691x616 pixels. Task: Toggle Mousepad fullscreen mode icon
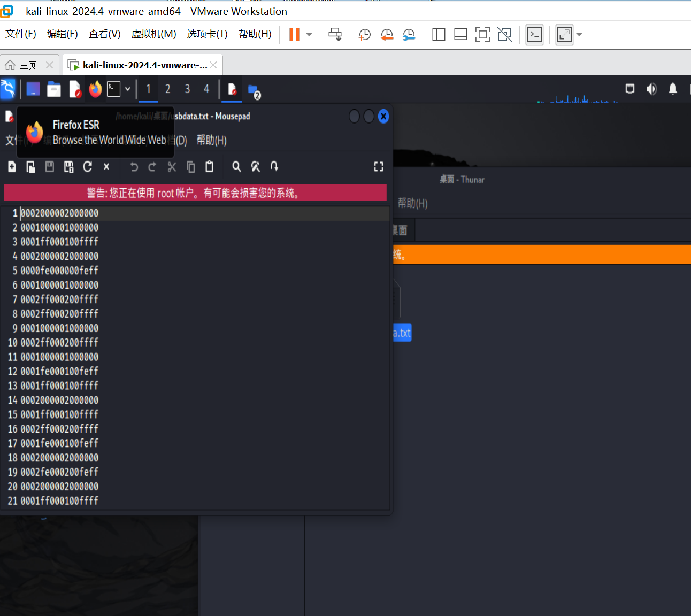point(379,167)
